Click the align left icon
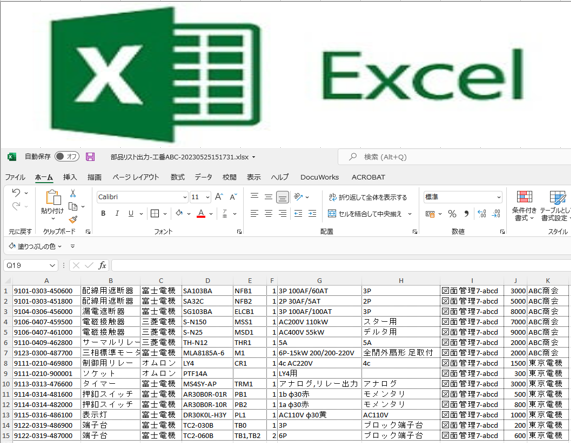571x443 pixels. 255,214
